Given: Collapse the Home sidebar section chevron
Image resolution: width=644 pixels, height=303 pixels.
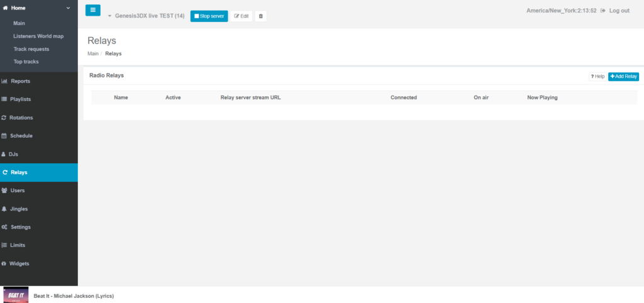Looking at the screenshot, I should point(68,8).
